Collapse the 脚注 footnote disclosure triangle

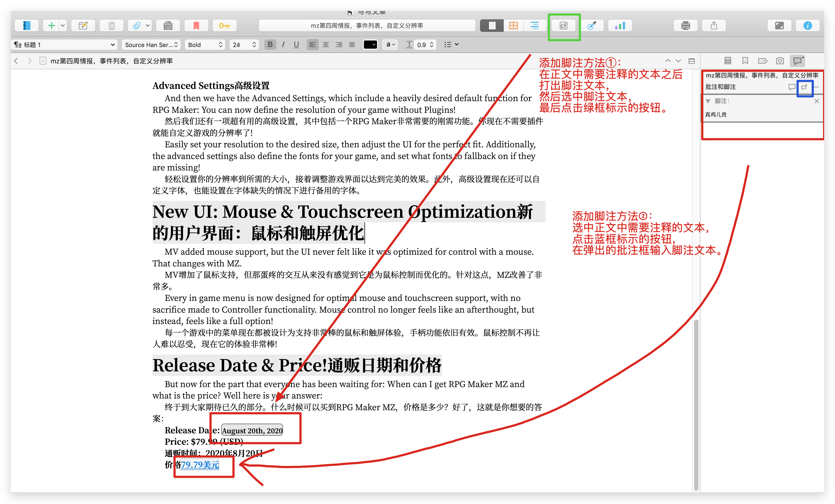point(708,101)
